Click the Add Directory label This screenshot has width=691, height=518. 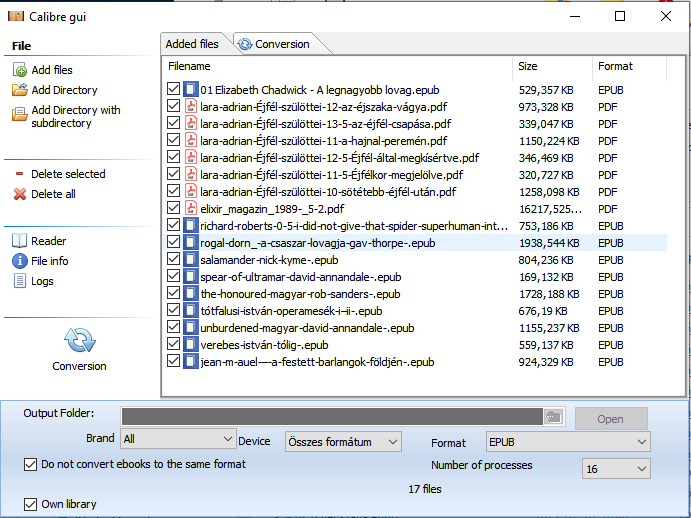pyautogui.click(x=64, y=90)
